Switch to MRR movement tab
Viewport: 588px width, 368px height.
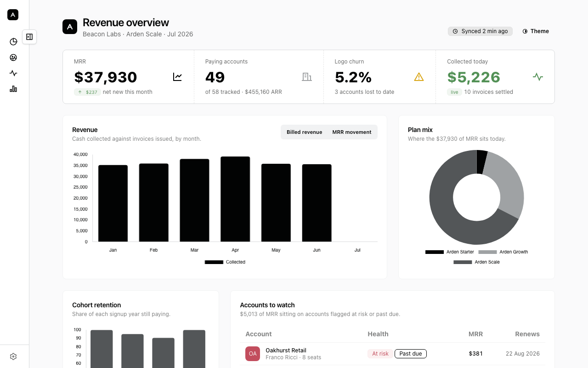(352, 132)
